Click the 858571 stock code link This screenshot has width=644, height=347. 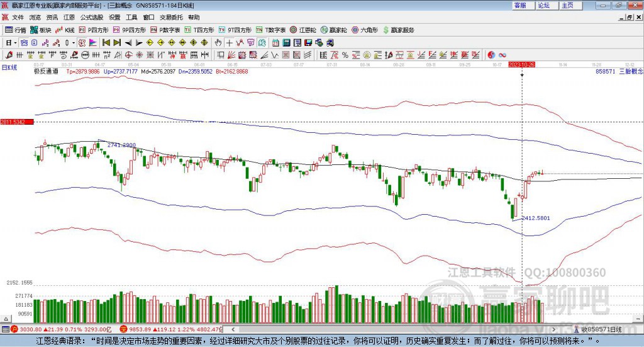pos(606,71)
